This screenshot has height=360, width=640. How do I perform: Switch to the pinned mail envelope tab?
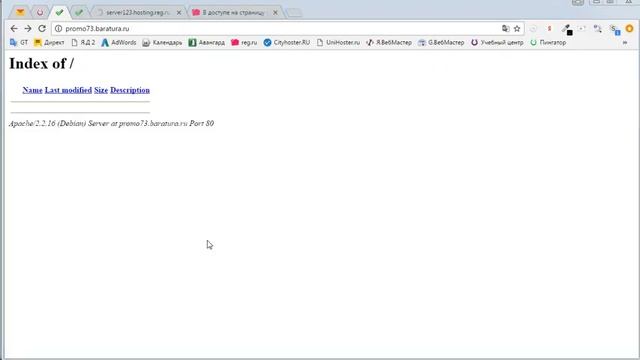[x=20, y=12]
